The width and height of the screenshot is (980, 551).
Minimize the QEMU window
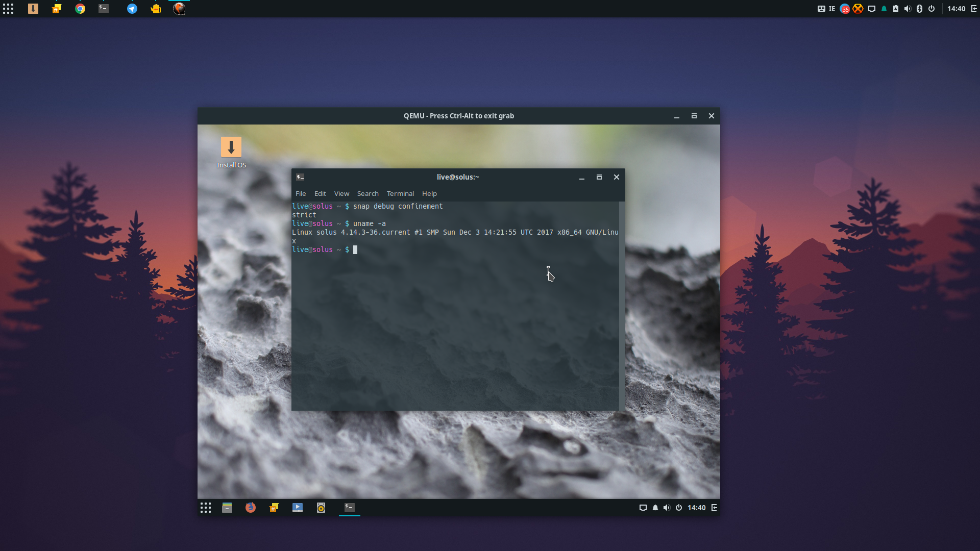point(677,116)
